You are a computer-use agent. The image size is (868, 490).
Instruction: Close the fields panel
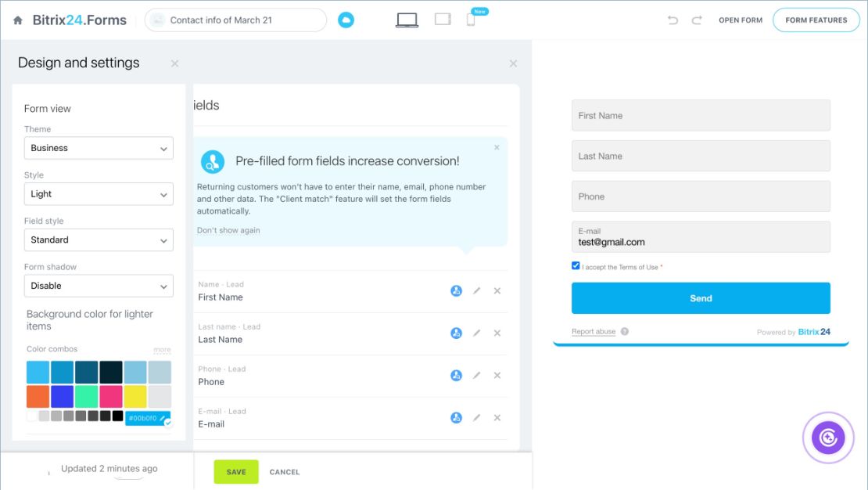pyautogui.click(x=513, y=63)
